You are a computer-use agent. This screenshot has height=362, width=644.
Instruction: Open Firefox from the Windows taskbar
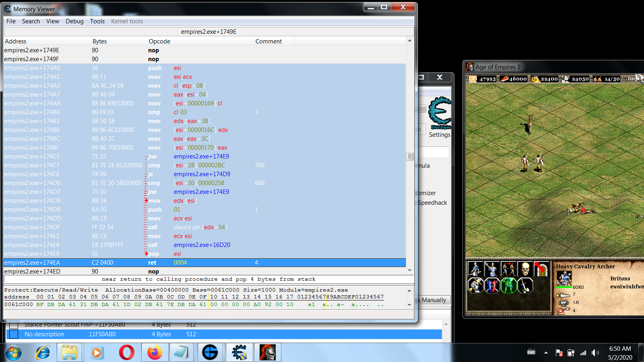[155, 353]
